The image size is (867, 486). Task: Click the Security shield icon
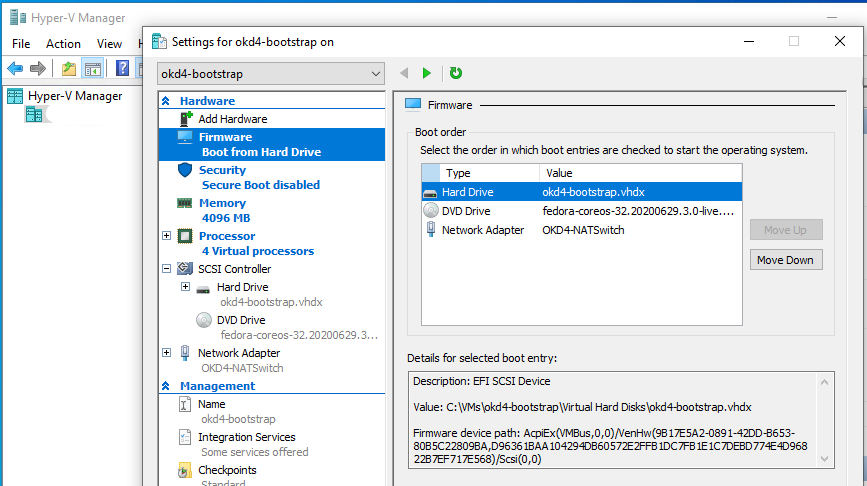[x=185, y=170]
